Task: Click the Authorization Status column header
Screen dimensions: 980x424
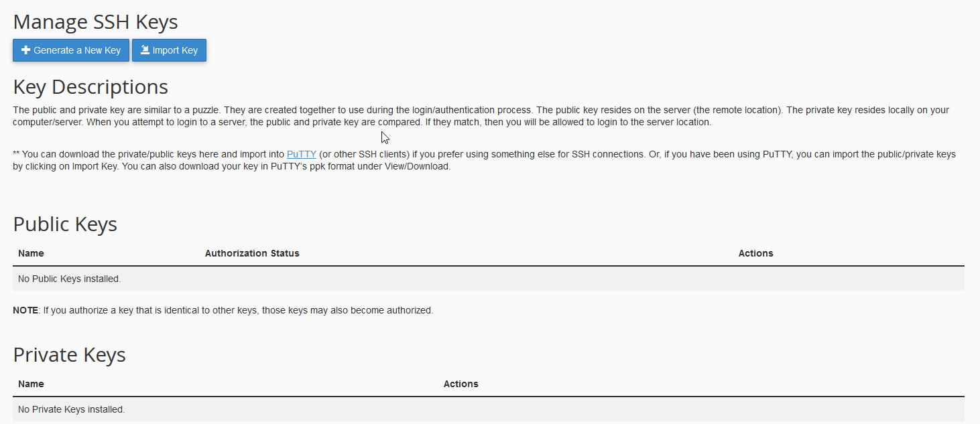Action: (252, 253)
